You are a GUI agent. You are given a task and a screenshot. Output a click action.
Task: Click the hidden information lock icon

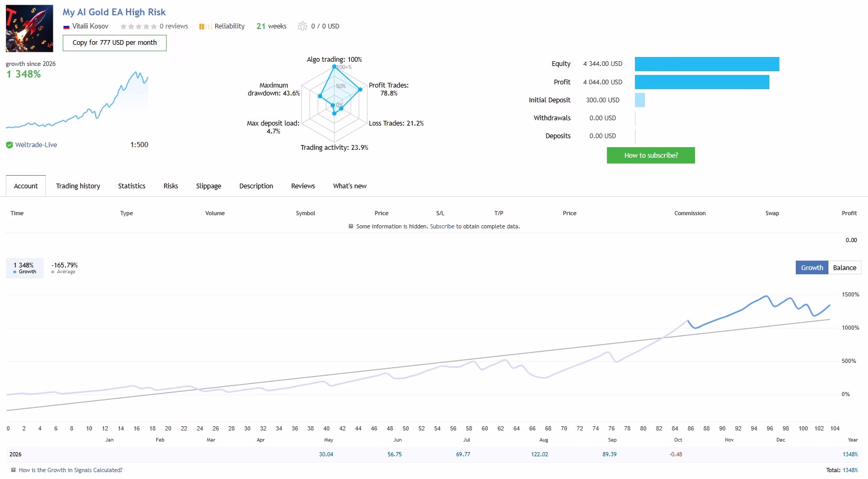(351, 226)
